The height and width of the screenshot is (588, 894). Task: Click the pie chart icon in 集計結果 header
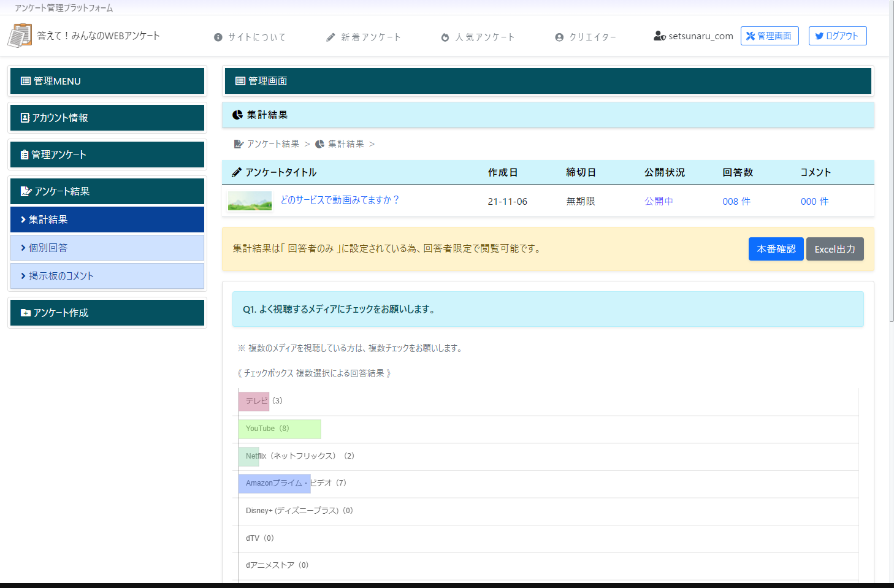pos(237,115)
